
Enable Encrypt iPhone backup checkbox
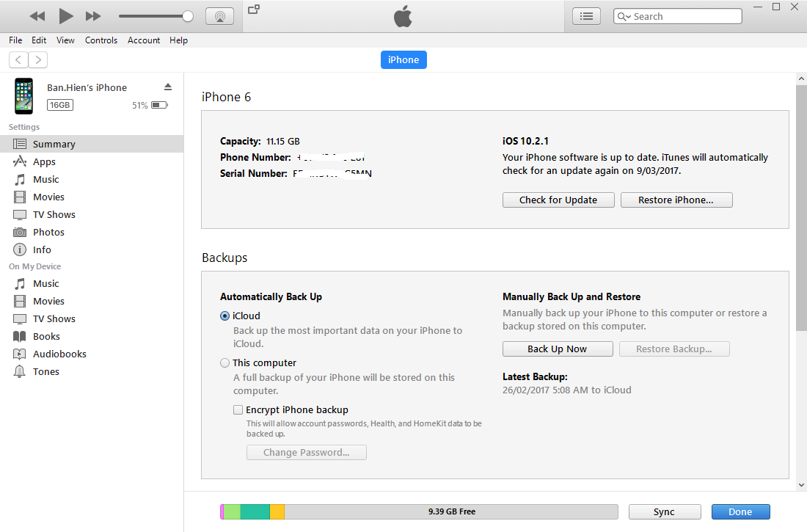tap(238, 409)
